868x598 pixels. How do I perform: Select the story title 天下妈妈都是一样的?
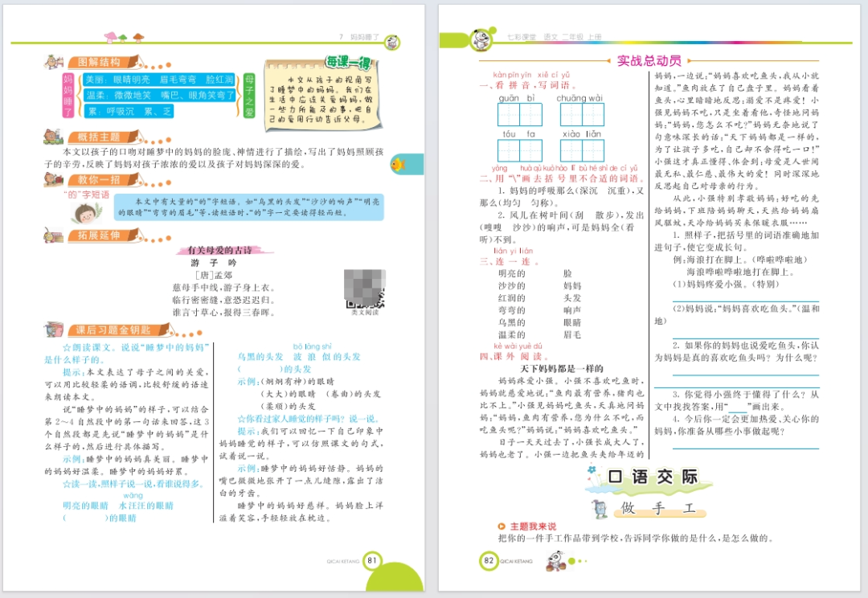562,369
